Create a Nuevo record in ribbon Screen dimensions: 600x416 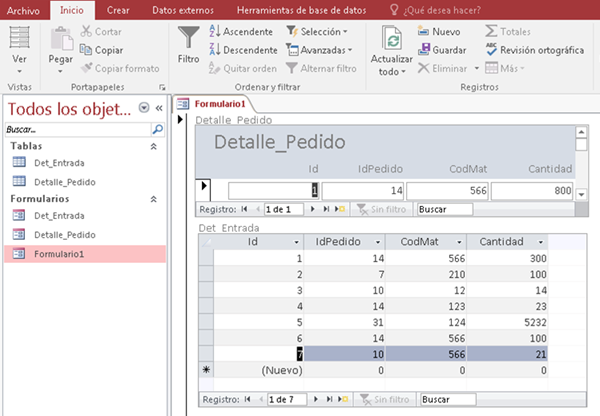pyautogui.click(x=438, y=32)
